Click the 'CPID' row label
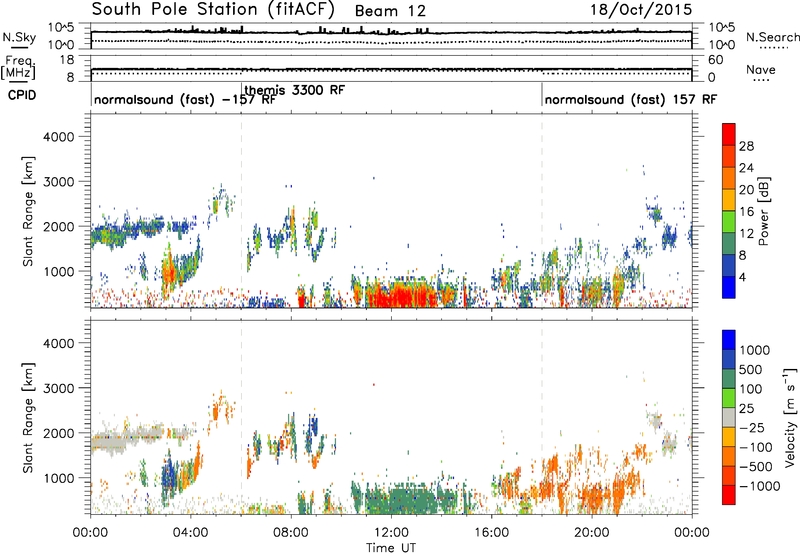This screenshot has height=554, width=800. (22, 95)
